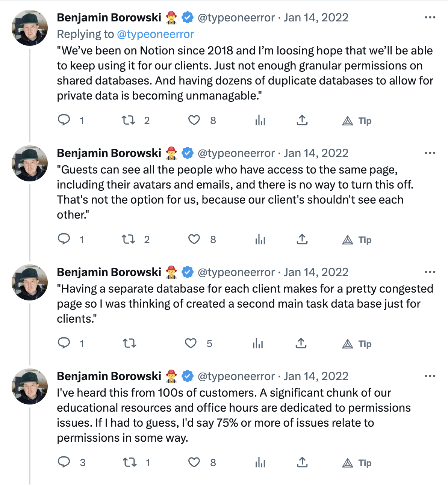Like the tweet about 75% permissions issues

coord(194,462)
